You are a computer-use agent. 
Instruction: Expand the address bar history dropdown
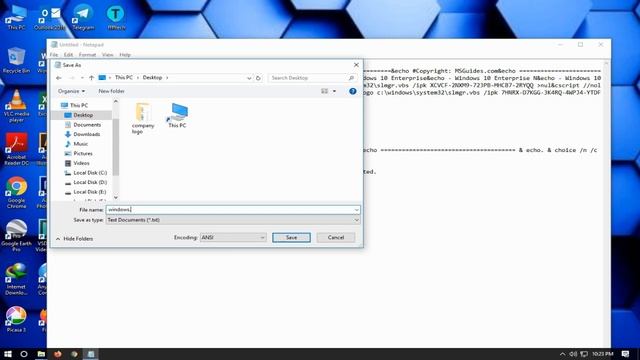click(x=249, y=78)
